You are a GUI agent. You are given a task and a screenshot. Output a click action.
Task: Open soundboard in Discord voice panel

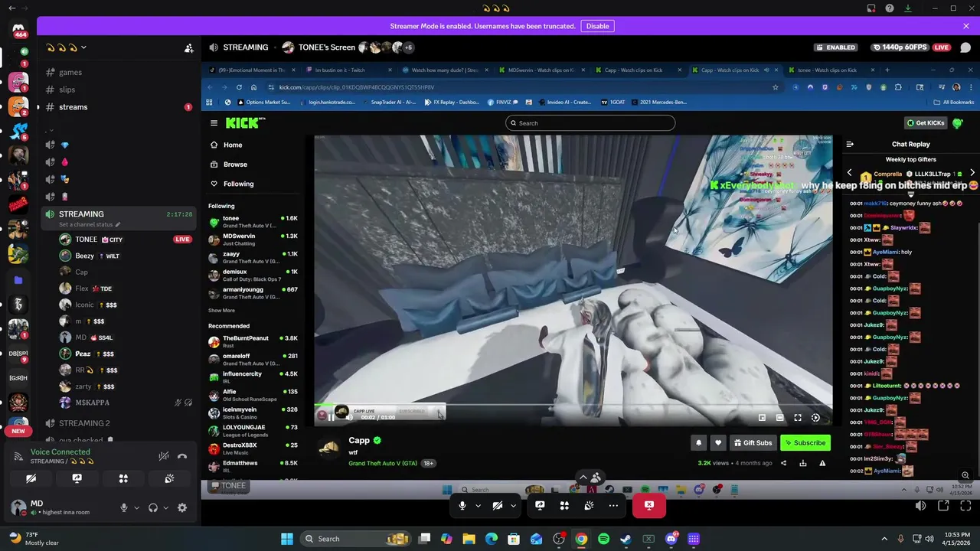169,479
